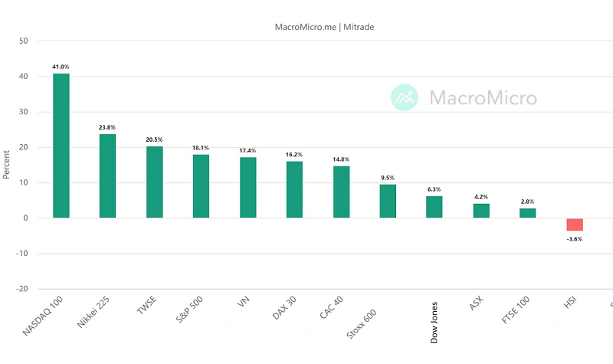Click the DAX 30 bar
Viewport: 613px width, 364px height.
(294, 190)
